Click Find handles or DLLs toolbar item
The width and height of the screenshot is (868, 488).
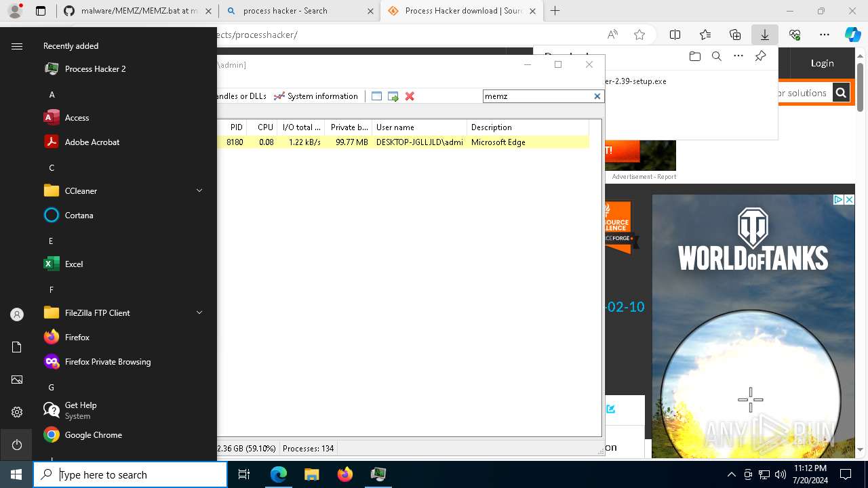click(x=241, y=96)
